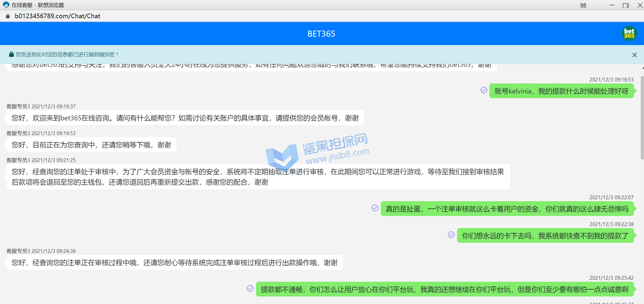Open the browser incognito glasses icon
The width and height of the screenshot is (644, 304).
(x=583, y=5)
